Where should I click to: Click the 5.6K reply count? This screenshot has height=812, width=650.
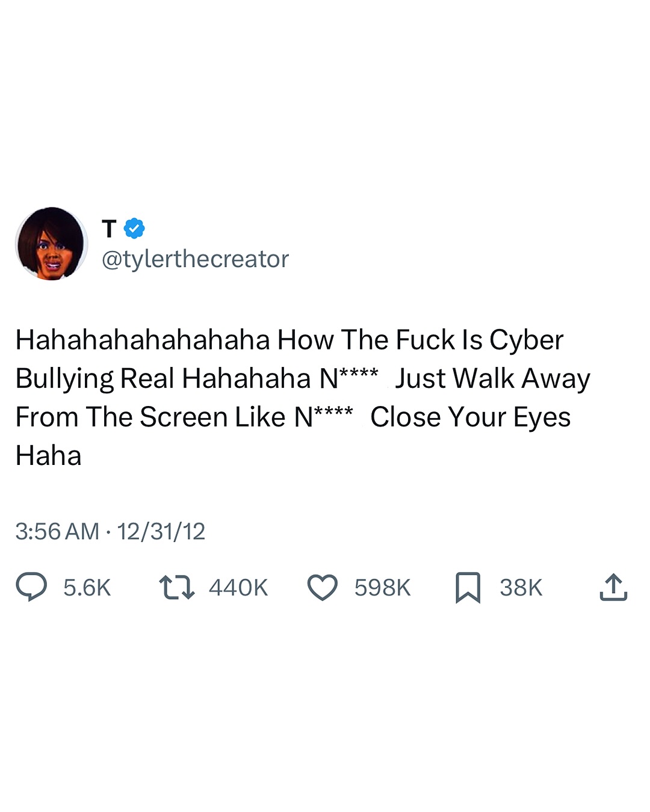coord(87,588)
